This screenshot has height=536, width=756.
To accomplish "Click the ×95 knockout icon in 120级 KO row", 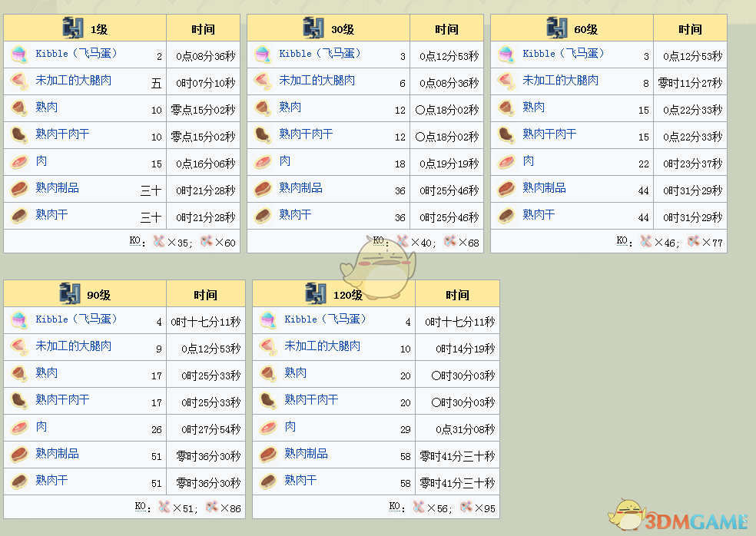I will click(x=466, y=507).
